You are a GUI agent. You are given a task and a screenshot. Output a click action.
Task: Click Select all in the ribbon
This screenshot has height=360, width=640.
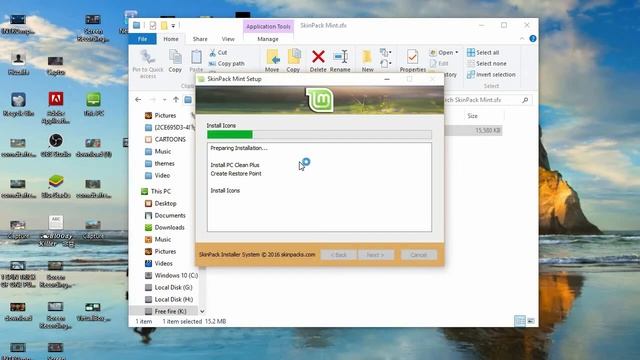tap(483, 53)
